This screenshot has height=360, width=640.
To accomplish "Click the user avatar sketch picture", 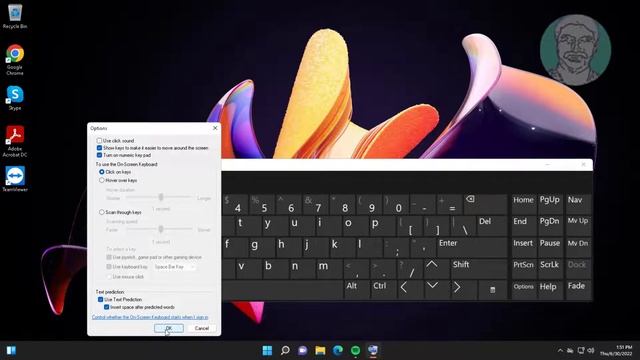I will (x=575, y=50).
